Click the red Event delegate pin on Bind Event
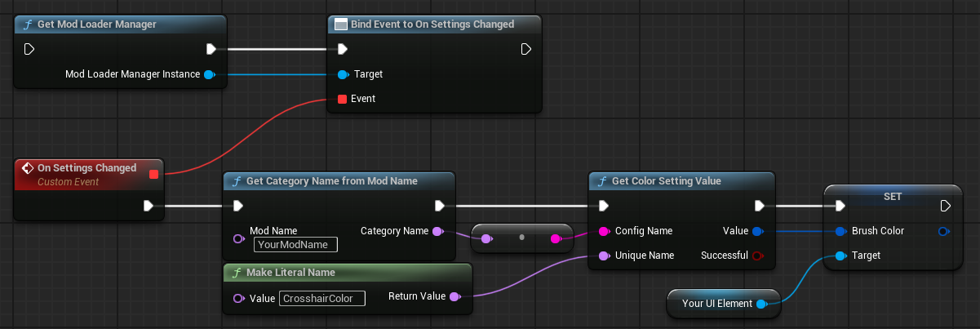980x329 pixels. tap(343, 99)
